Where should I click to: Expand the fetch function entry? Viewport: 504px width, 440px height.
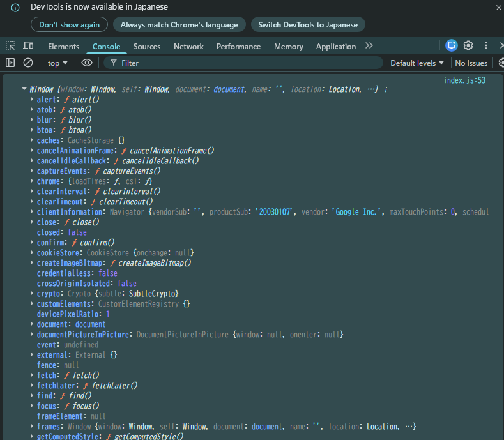click(x=31, y=375)
